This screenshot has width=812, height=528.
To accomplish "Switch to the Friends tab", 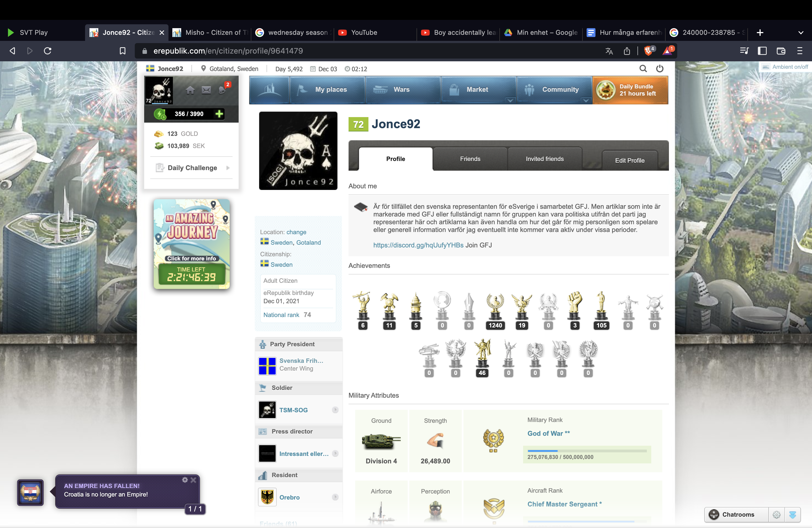I will point(470,159).
